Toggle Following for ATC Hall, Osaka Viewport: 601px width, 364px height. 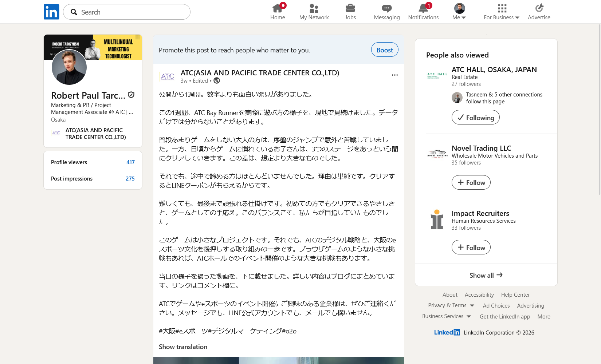[x=476, y=118]
